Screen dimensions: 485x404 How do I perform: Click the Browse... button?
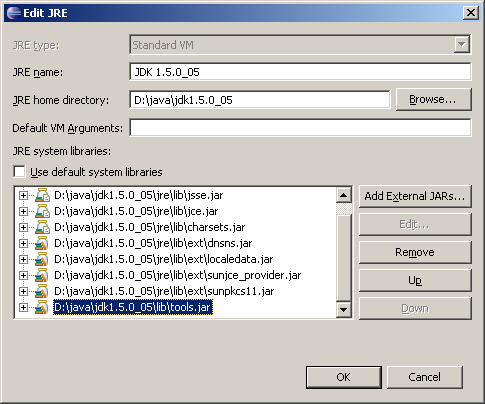coord(433,99)
